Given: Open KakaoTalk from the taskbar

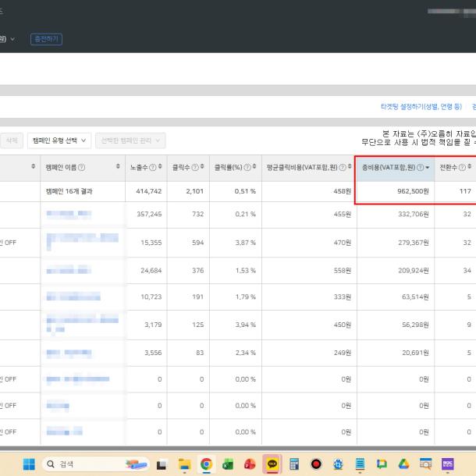Looking at the screenshot, I should [x=272, y=464].
